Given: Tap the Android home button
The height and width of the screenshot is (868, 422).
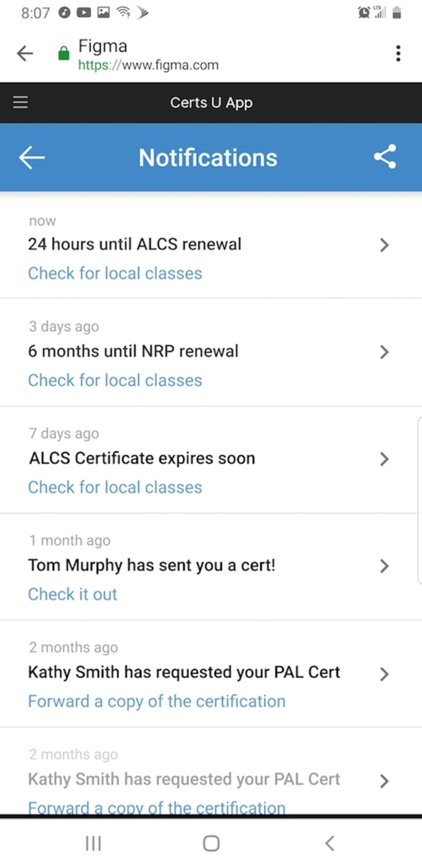Looking at the screenshot, I should (x=212, y=843).
